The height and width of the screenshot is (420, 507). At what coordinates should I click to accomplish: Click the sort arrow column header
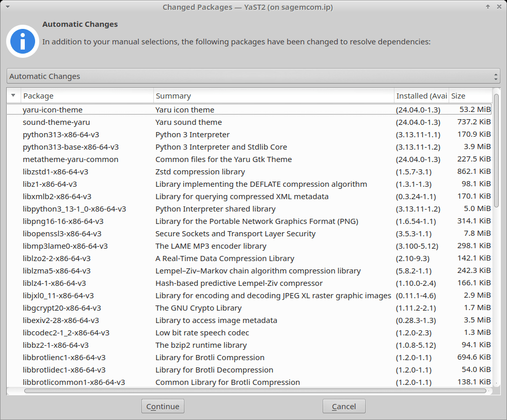(13, 95)
